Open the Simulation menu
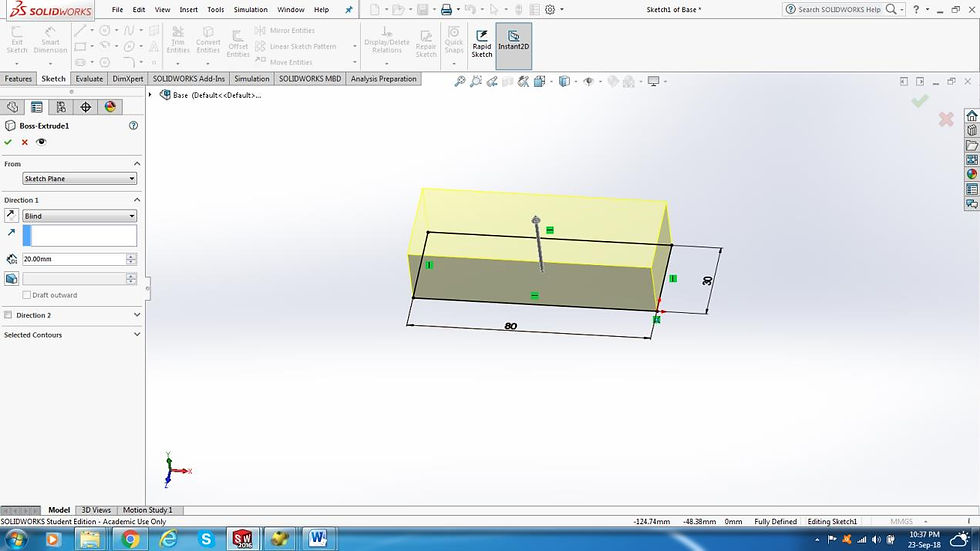Screen dimensions: 980x551 [251, 9]
